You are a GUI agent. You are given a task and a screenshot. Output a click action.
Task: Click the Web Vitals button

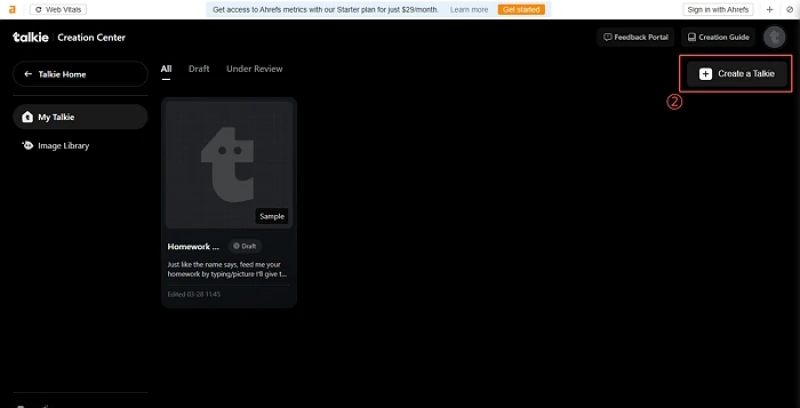(x=57, y=9)
